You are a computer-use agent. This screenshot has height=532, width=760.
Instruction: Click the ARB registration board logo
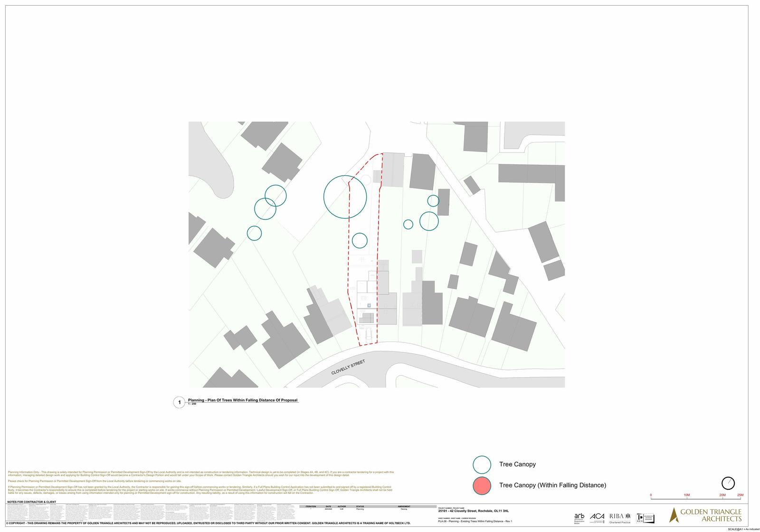coord(579,518)
